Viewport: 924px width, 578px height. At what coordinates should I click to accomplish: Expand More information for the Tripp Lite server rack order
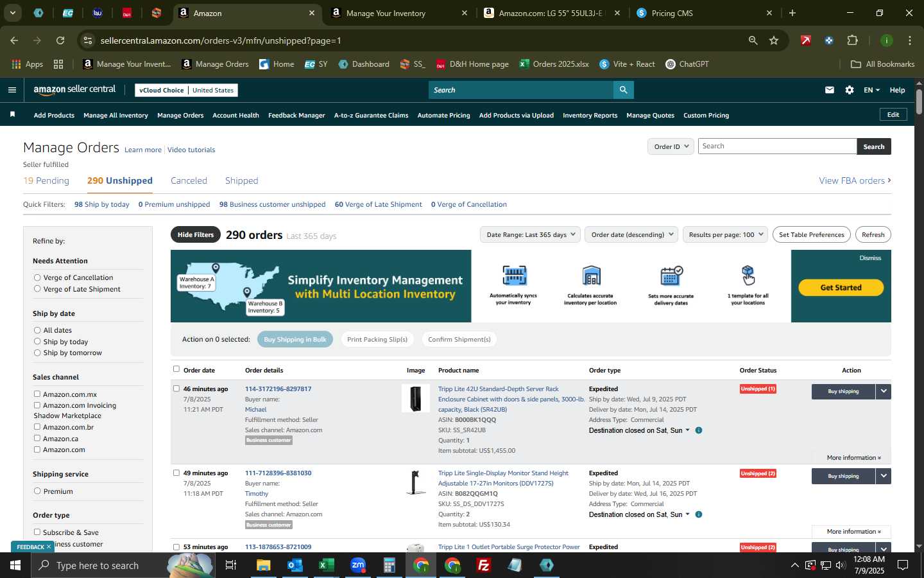click(853, 458)
